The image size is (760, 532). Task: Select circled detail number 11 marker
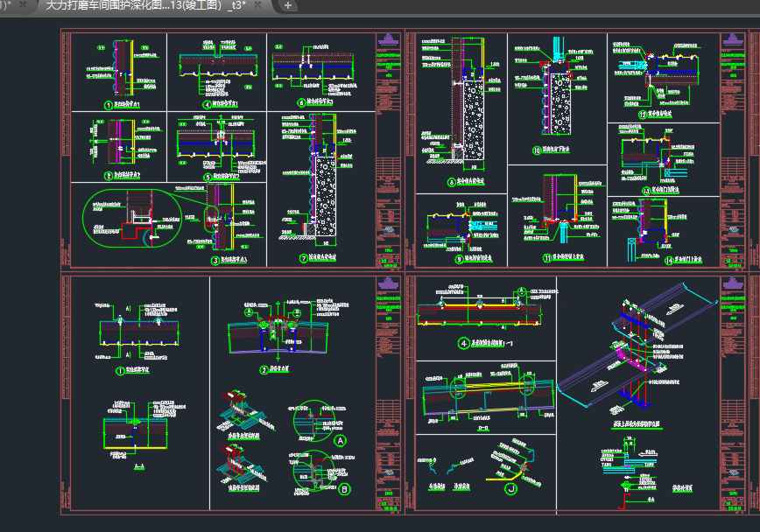546,259
